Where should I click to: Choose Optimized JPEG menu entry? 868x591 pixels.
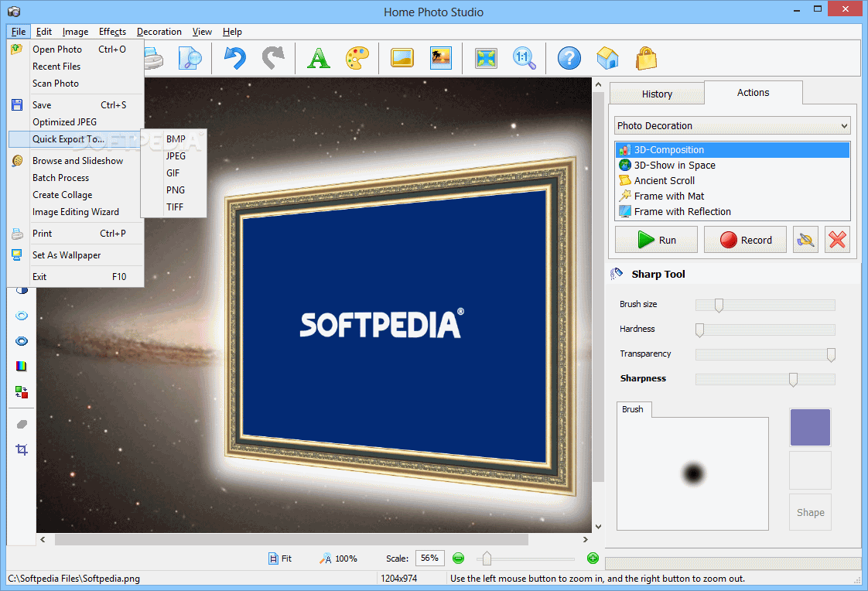click(x=76, y=121)
